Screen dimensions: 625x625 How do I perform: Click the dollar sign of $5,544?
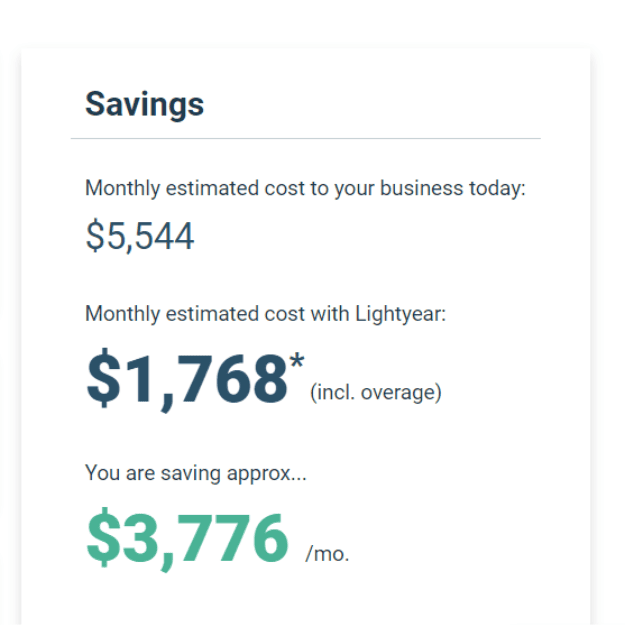click(x=95, y=236)
